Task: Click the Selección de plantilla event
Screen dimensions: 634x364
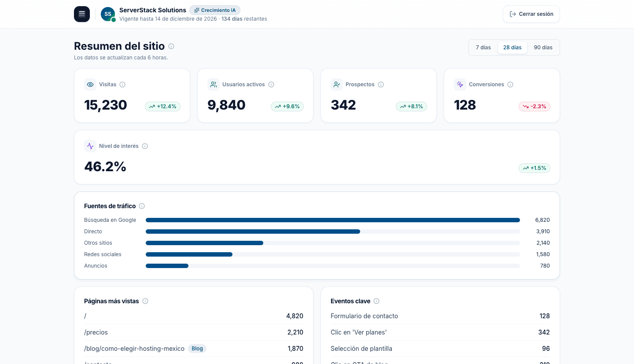Action: point(440,349)
